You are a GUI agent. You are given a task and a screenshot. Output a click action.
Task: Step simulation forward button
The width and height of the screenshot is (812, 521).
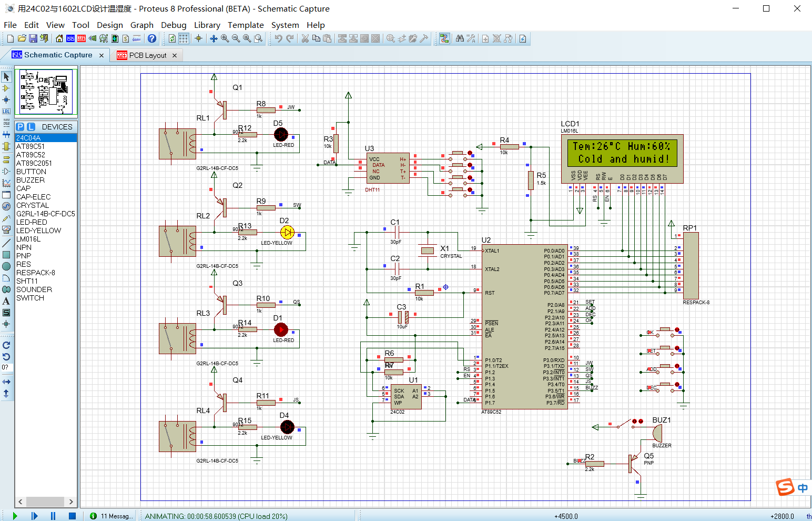[34, 516]
